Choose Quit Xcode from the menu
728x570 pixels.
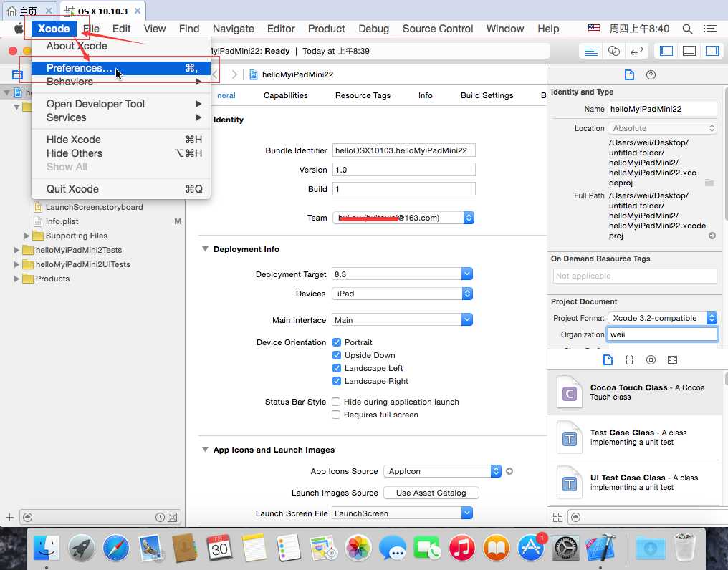[x=120, y=189]
